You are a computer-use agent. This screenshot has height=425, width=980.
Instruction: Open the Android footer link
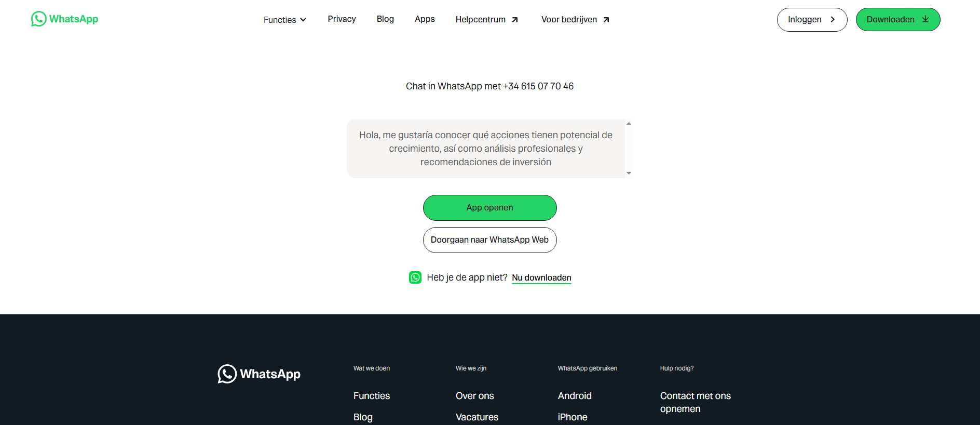click(575, 396)
